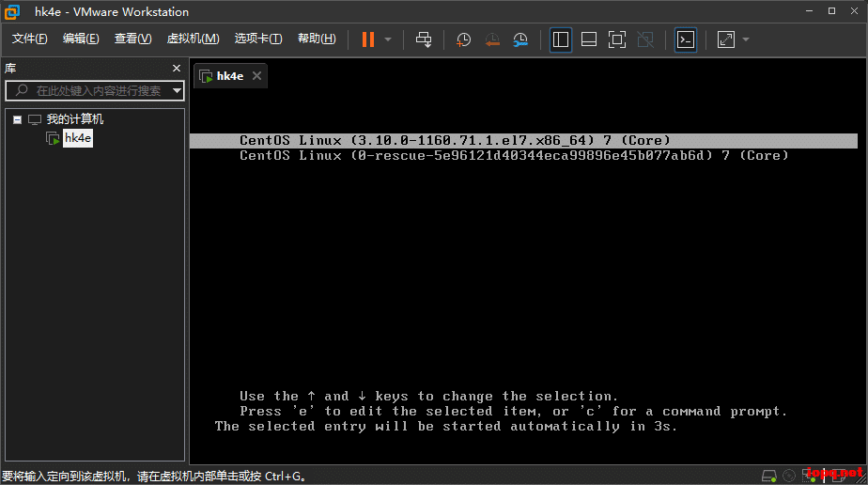Collapse the 我的计算机 tree node
The width and height of the screenshot is (868, 485).
click(x=17, y=119)
